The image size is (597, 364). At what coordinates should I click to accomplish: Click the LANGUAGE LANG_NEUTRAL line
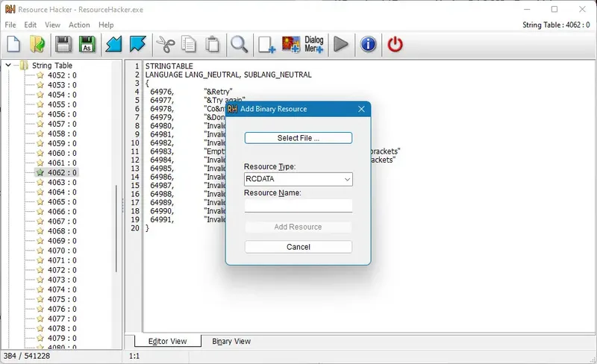point(228,75)
